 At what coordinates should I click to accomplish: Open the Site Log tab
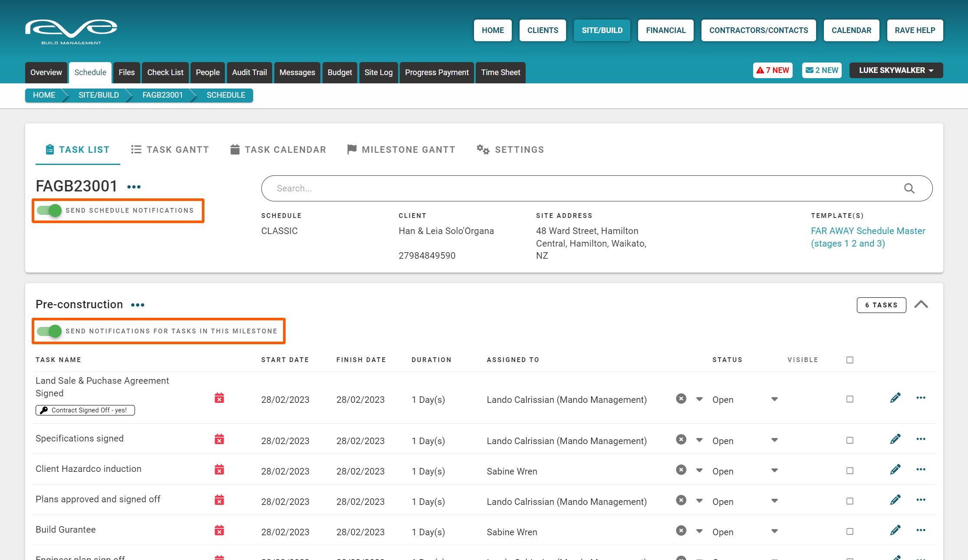pos(378,72)
